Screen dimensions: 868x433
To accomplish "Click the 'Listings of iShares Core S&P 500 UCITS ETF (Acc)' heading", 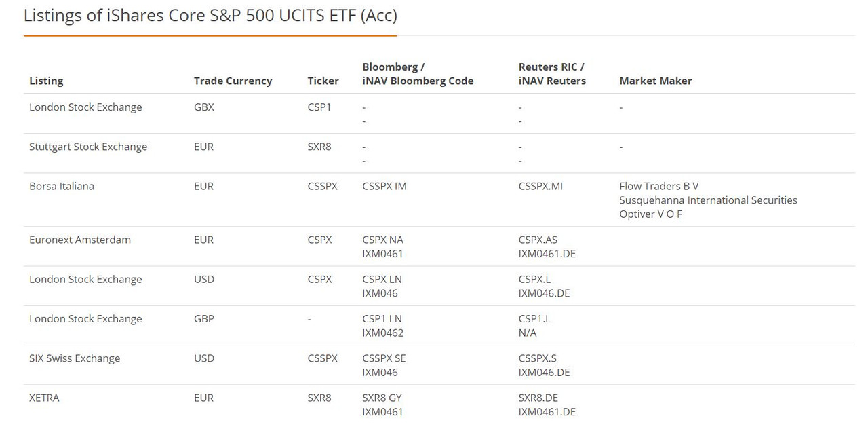I will pyautogui.click(x=210, y=16).
